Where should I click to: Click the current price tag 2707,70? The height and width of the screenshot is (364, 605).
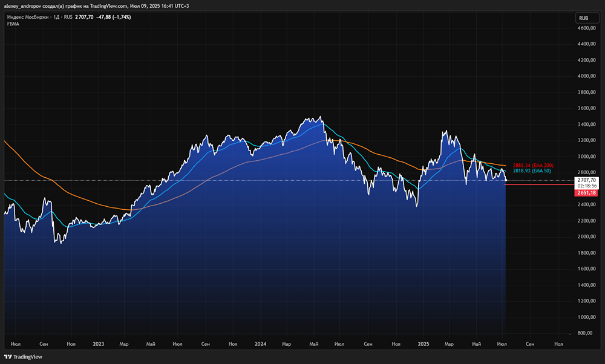tap(586, 180)
